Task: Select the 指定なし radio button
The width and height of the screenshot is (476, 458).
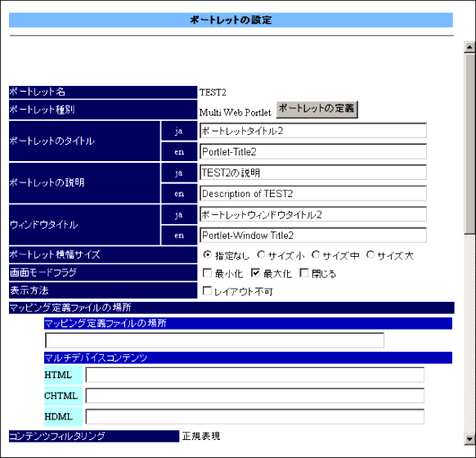Action: coord(208,255)
